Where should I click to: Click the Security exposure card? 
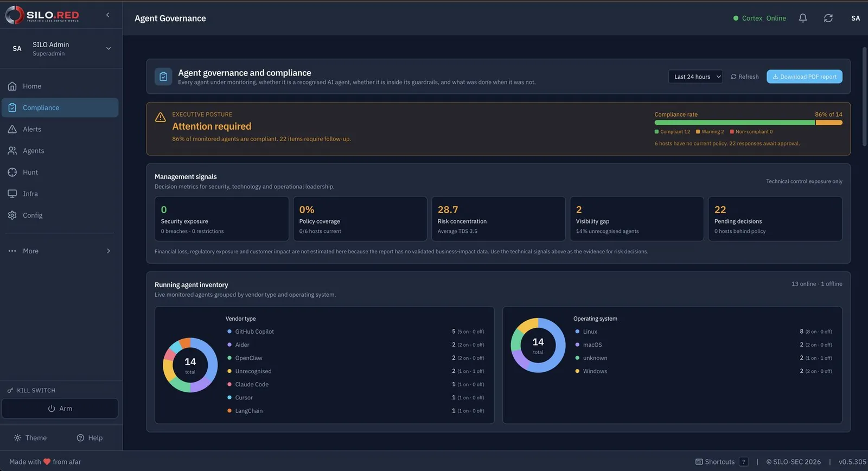coord(222,219)
